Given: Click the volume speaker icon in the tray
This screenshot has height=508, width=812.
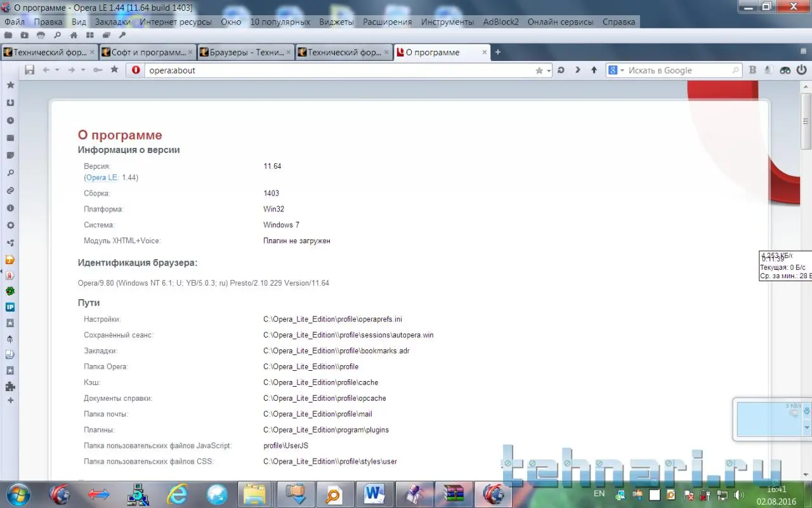Looking at the screenshot, I should click(739, 495).
